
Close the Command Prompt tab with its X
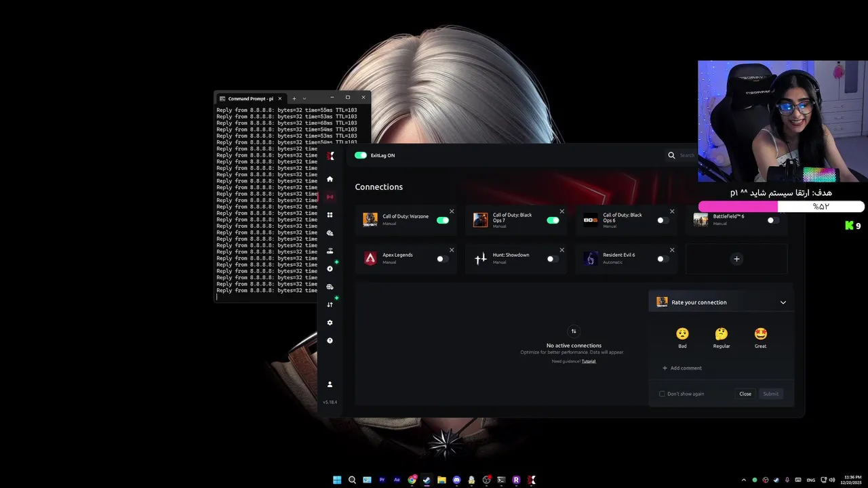pyautogui.click(x=280, y=98)
